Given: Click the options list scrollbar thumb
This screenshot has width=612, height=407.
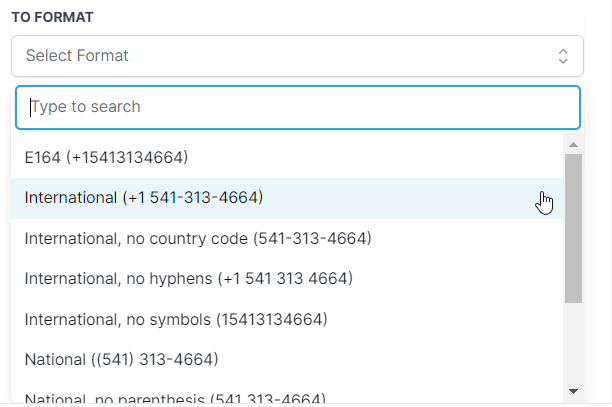Looking at the screenshot, I should [573, 228].
